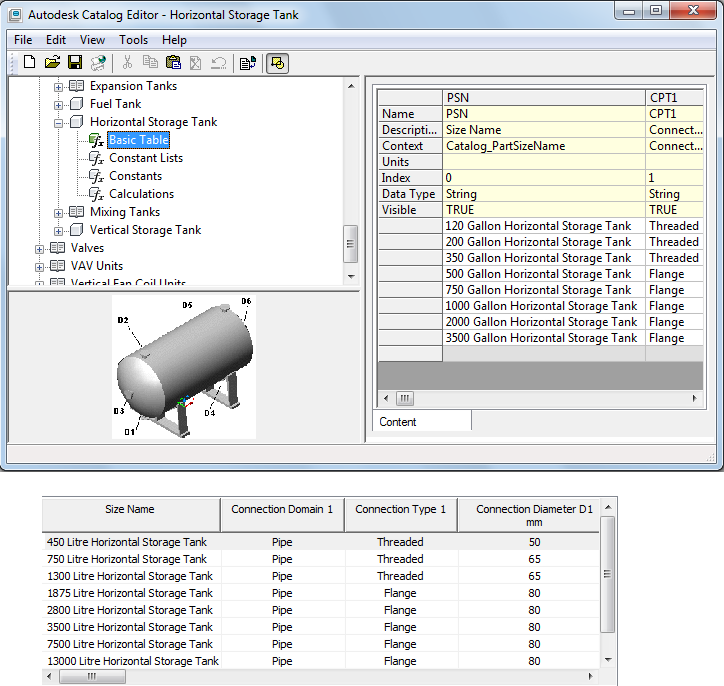Switch to the Content tab
724x686 pixels.
pyautogui.click(x=422, y=421)
